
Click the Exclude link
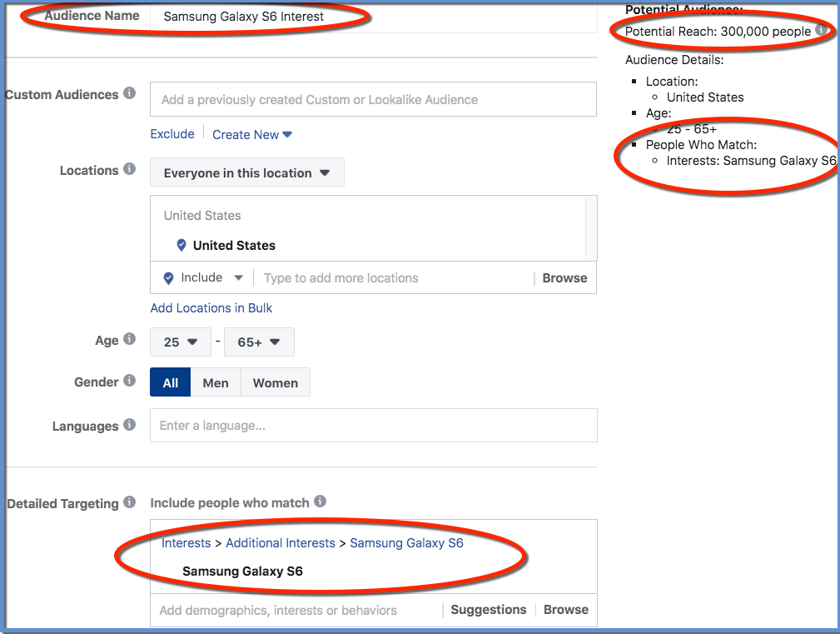point(172,134)
